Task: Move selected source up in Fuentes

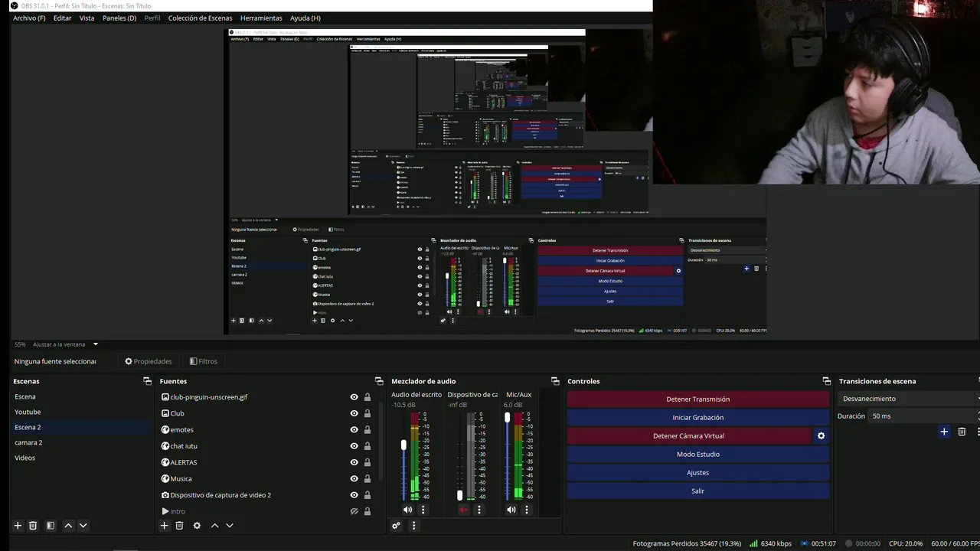Action: coord(214,526)
